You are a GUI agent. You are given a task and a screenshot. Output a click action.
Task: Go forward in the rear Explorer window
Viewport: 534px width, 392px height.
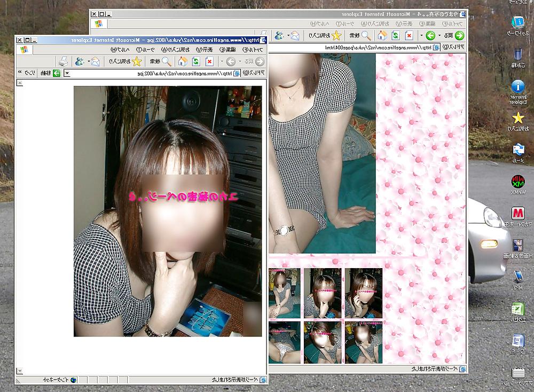tap(430, 35)
